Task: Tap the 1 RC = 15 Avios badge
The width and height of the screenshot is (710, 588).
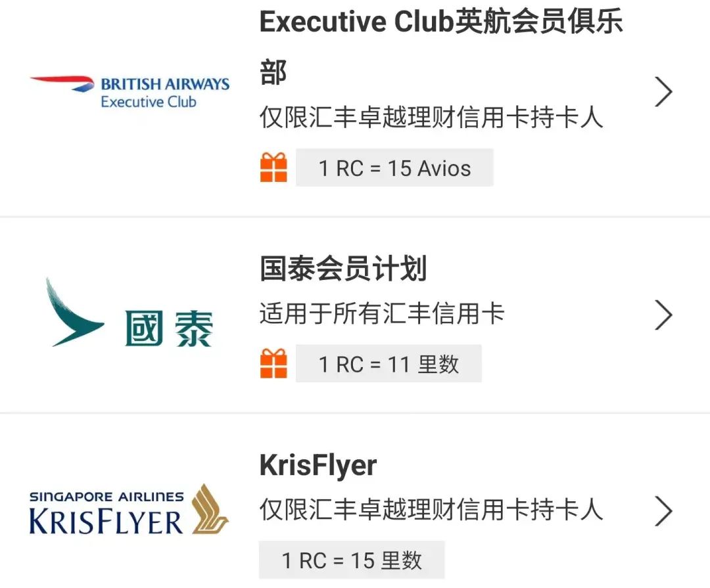Action: (394, 168)
